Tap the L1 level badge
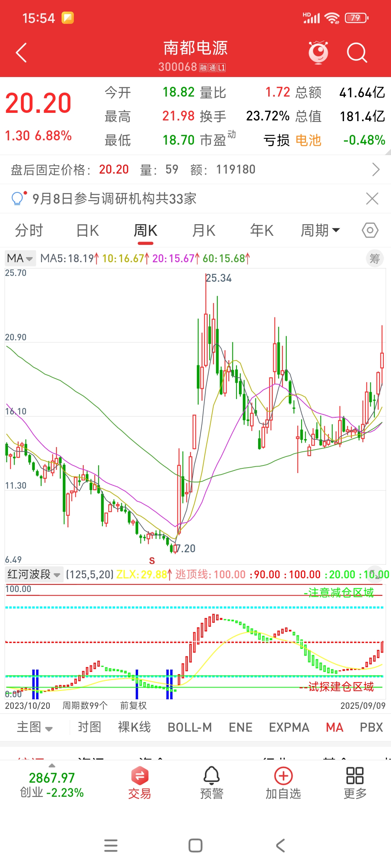391x868 pixels. click(222, 68)
